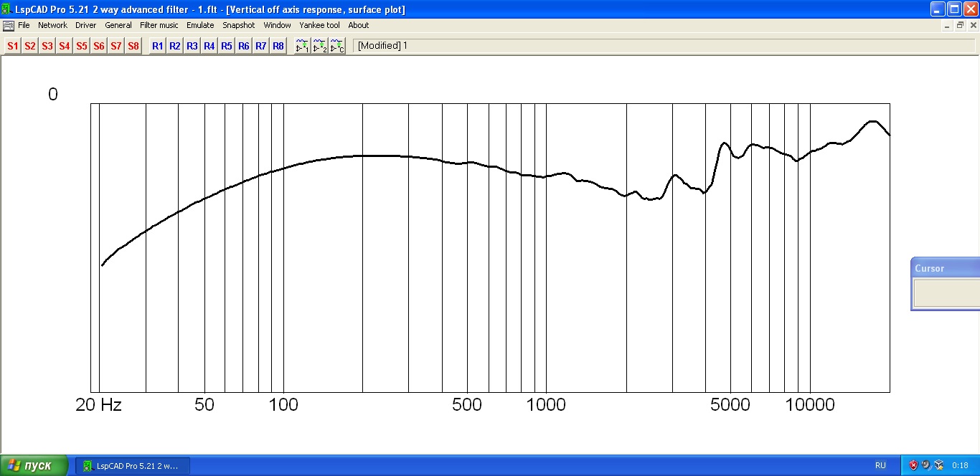Open the File menu

pyautogui.click(x=24, y=25)
